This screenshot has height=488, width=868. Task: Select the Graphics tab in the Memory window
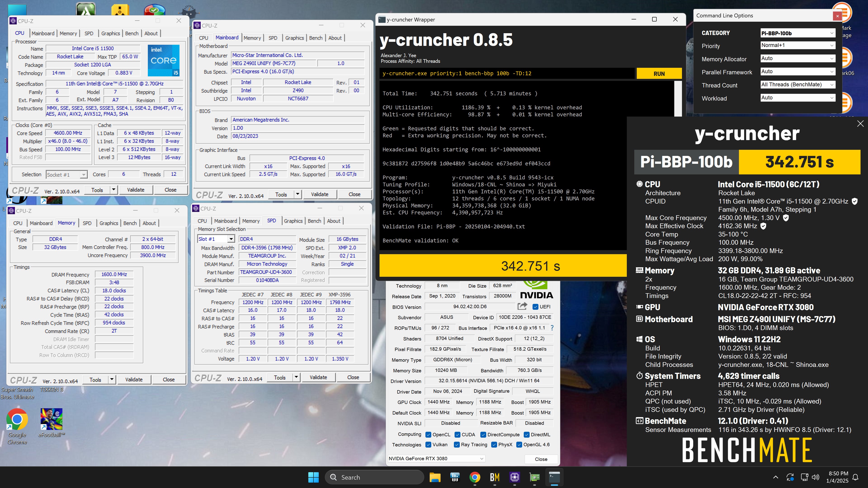tap(108, 223)
